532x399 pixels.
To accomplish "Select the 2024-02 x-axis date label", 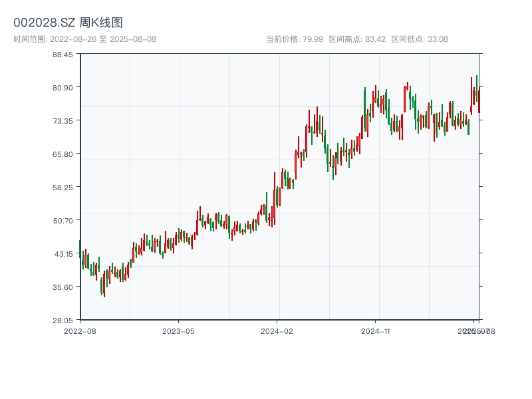I will [x=277, y=331].
